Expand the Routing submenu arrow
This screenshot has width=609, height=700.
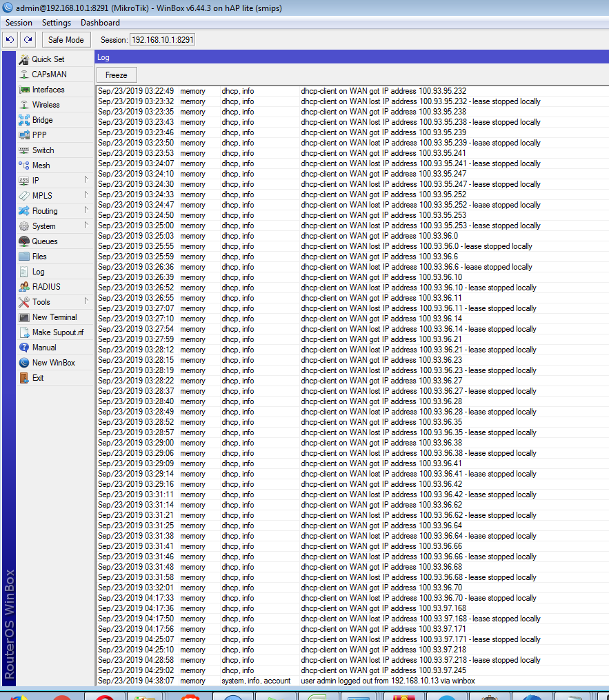[86, 210]
